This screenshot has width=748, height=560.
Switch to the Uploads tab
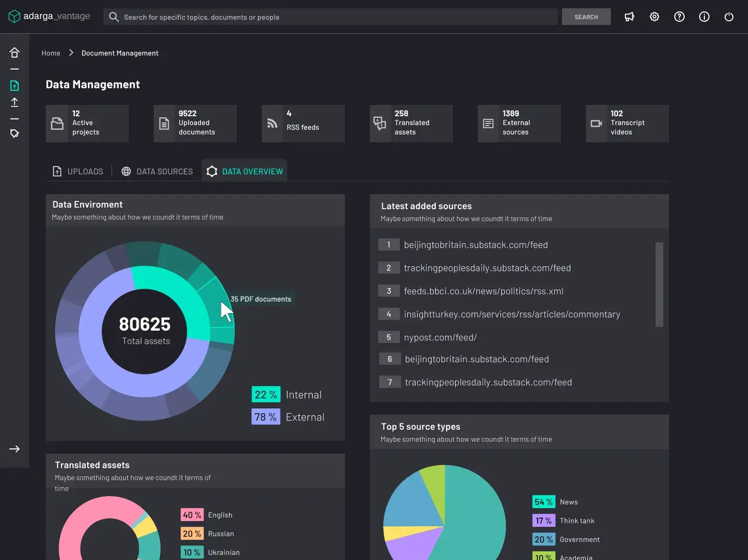pyautogui.click(x=78, y=171)
